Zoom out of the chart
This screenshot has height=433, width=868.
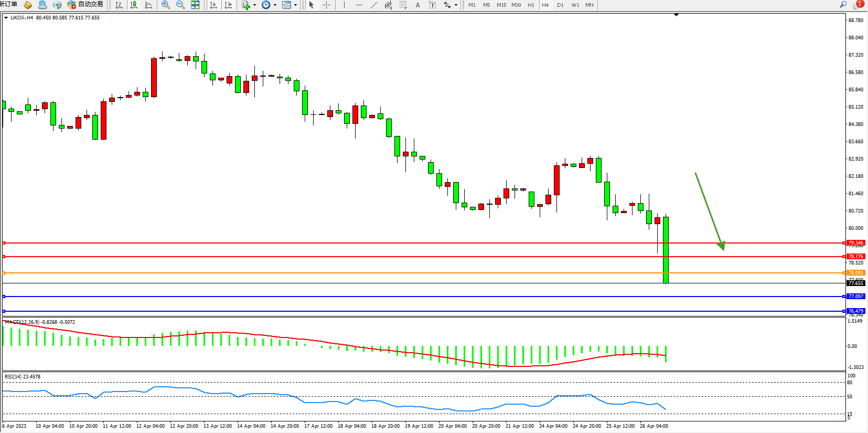coord(180,5)
